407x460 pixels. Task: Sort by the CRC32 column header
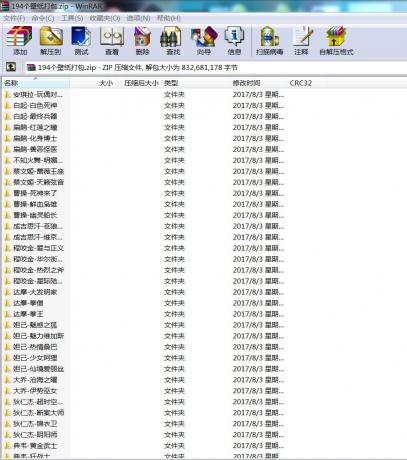click(307, 83)
